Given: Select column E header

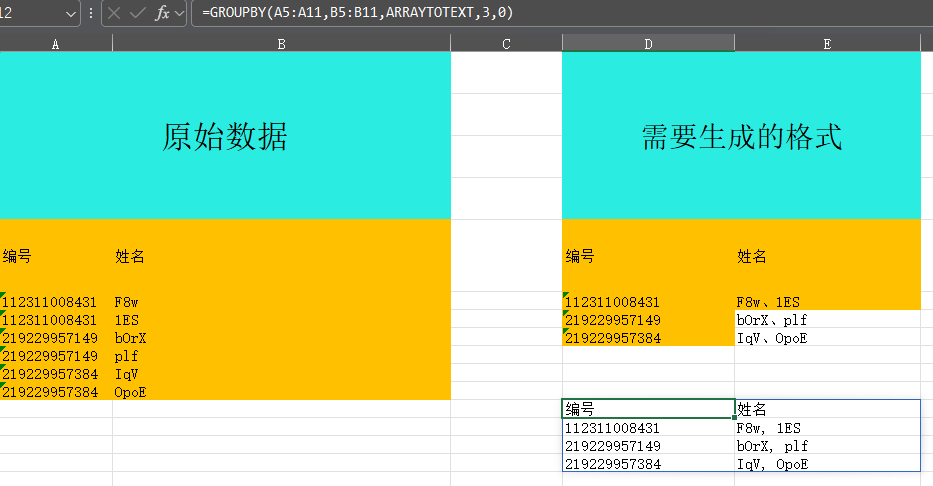Looking at the screenshot, I should (x=827, y=43).
